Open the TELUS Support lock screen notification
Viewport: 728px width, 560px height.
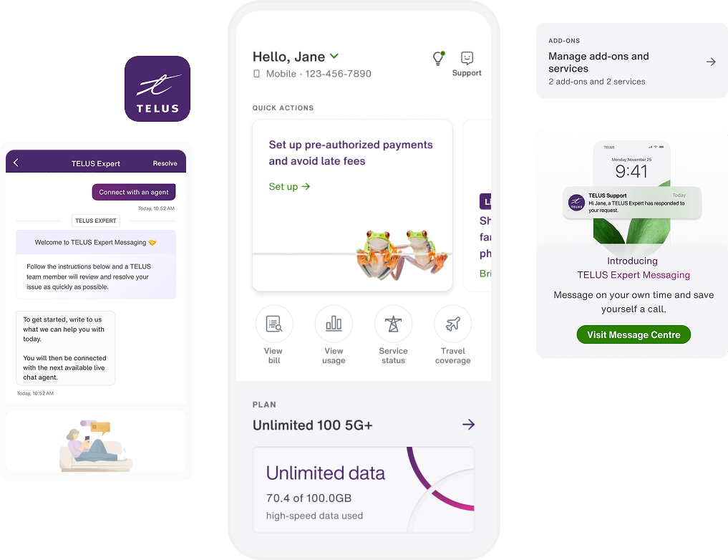[x=632, y=203]
